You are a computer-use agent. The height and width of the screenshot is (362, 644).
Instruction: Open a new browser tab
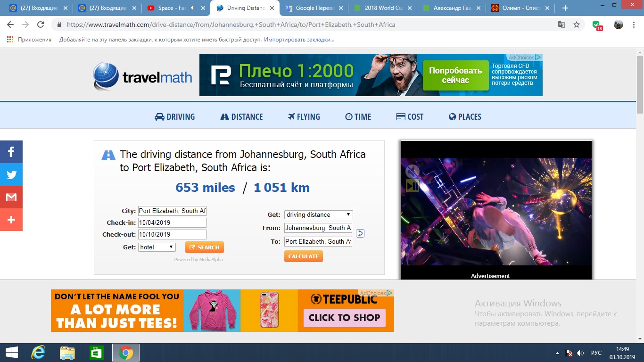pos(565,8)
